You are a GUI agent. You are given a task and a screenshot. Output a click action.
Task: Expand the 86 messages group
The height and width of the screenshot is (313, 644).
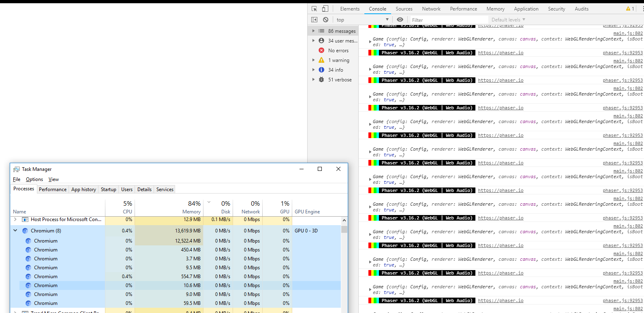click(x=313, y=31)
